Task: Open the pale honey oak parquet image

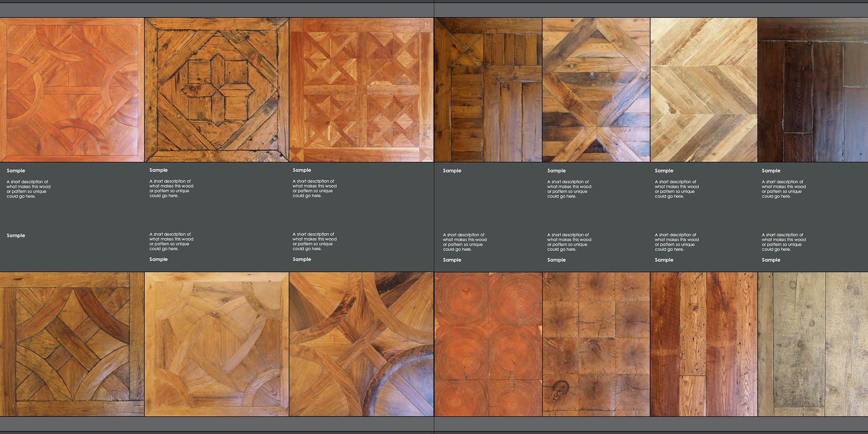Action: pyautogui.click(x=217, y=344)
